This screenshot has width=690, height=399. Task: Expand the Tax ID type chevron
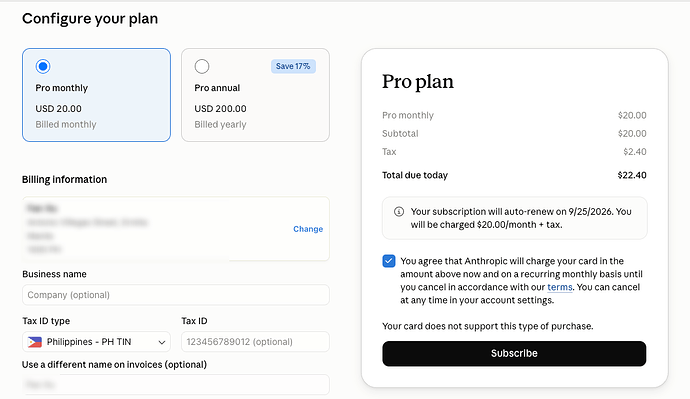(x=161, y=342)
